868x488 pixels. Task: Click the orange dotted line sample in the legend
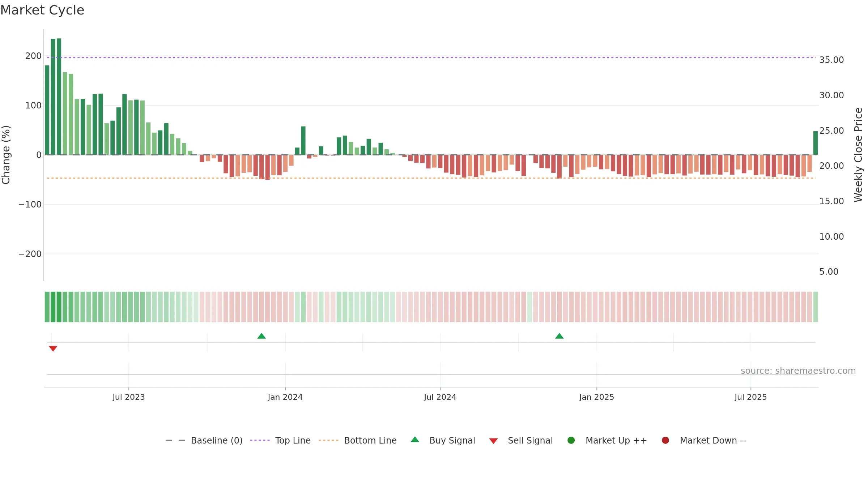[x=328, y=440]
